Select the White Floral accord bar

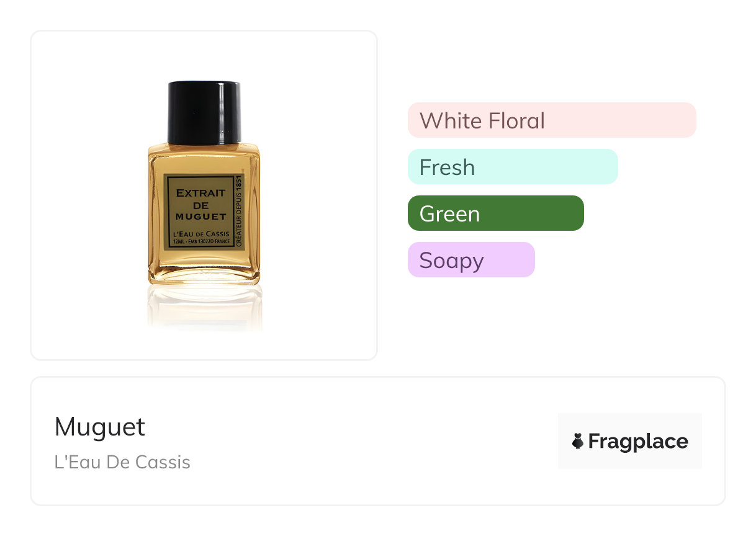[551, 120]
